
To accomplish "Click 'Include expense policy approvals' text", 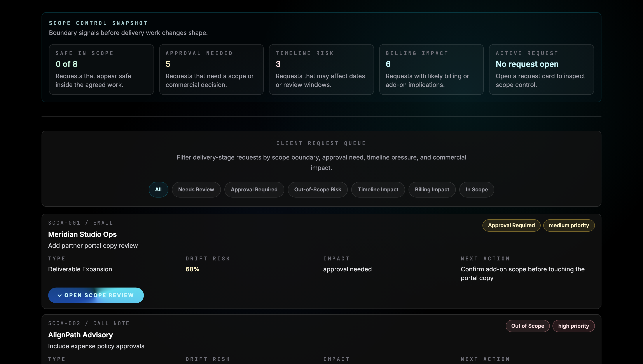I will 96,346.
